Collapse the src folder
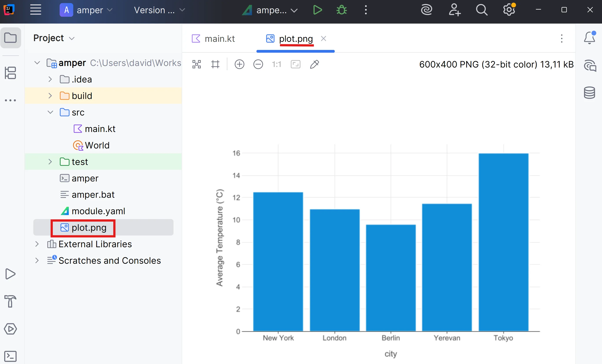 [50, 112]
